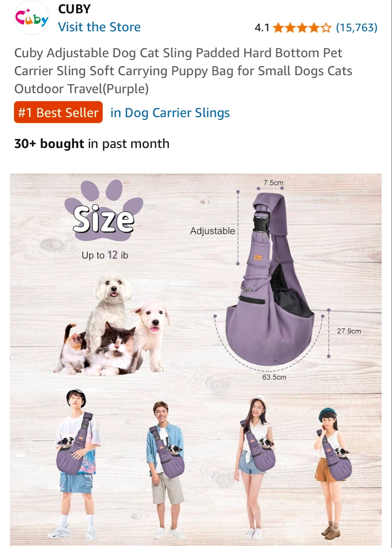
Task: Tap the CUBY brand name
Action: click(74, 9)
